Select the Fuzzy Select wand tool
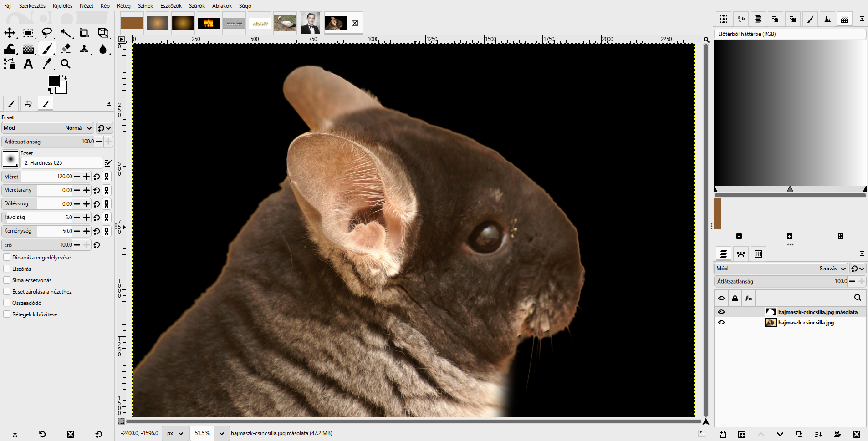Viewport: 868px width, 441px height. pyautogui.click(x=66, y=33)
